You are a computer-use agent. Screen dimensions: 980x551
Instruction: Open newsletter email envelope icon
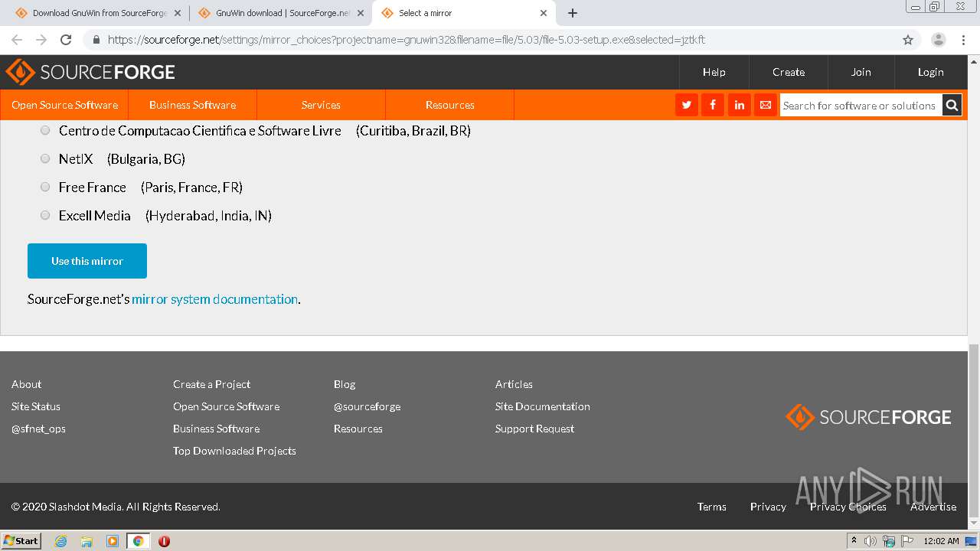point(765,105)
